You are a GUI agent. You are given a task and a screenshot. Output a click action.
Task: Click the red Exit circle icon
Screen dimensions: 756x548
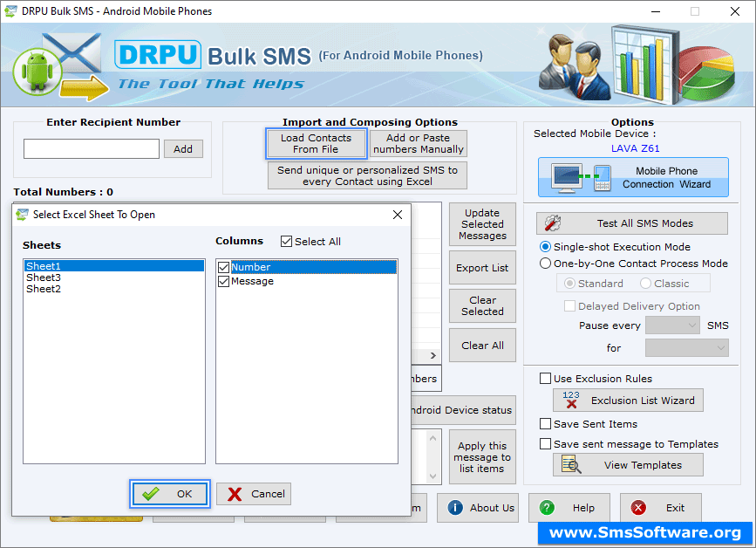pos(638,508)
